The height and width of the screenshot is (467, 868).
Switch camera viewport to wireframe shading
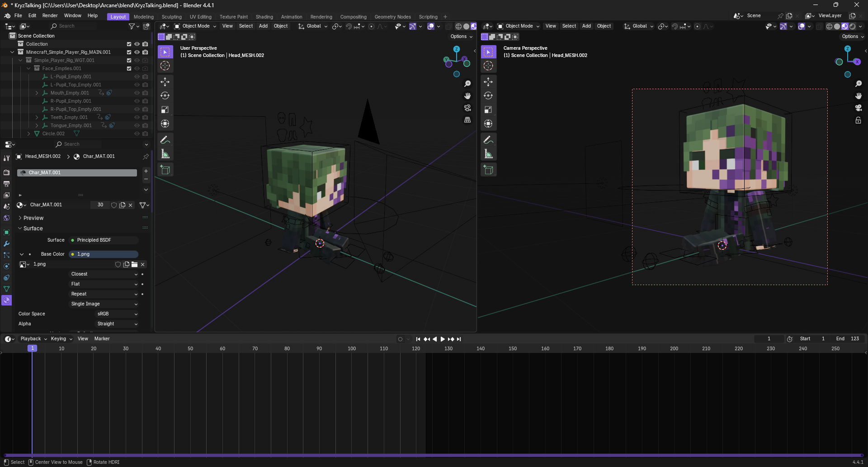point(829,26)
